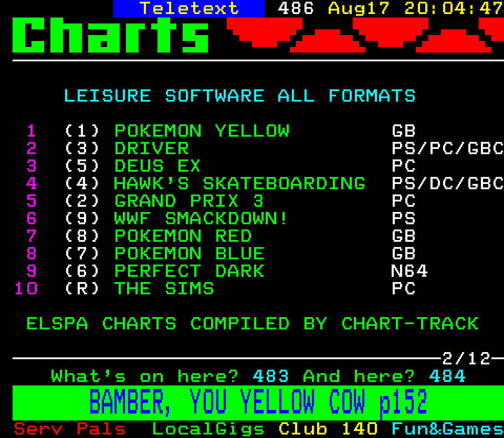The image size is (504, 438).
Task: Select the red 'Serv Pals' fastext link
Action: click(x=70, y=429)
